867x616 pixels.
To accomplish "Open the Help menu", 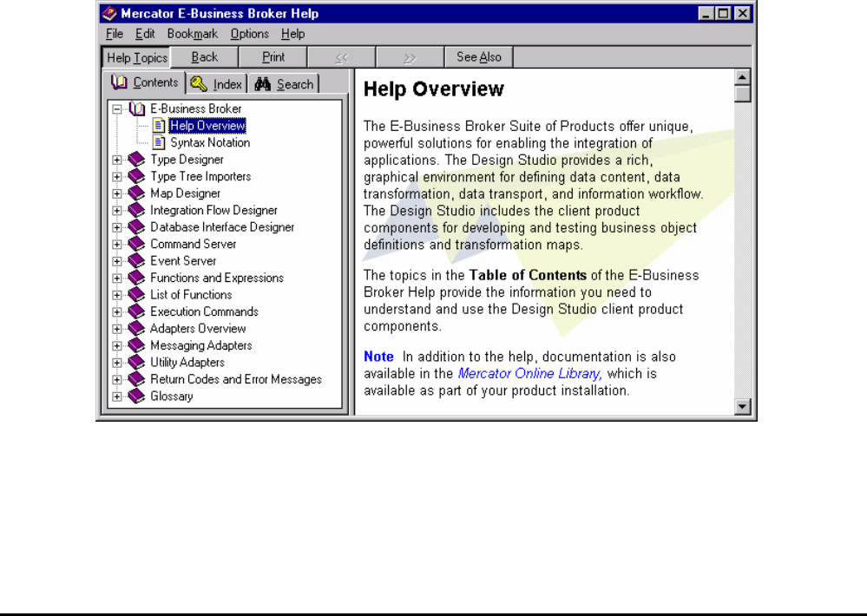I will click(292, 34).
